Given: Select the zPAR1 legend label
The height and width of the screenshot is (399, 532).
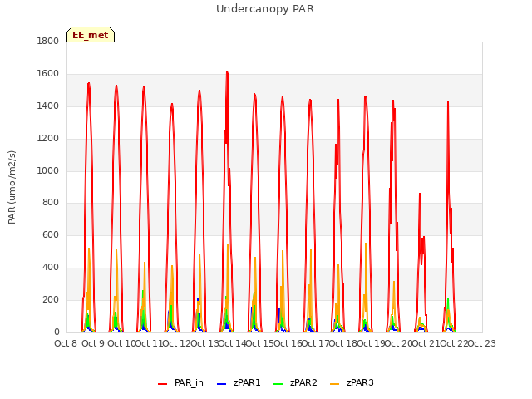Looking at the screenshot, I should [247, 382].
